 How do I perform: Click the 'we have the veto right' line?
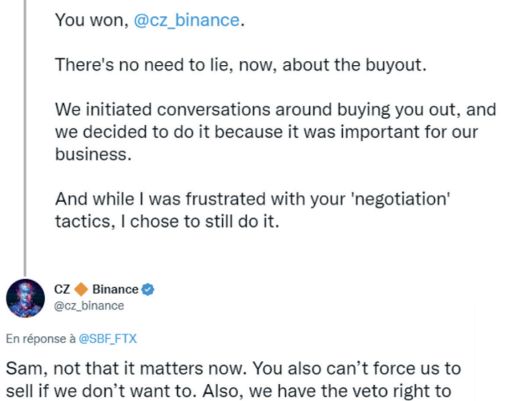pos(228,391)
